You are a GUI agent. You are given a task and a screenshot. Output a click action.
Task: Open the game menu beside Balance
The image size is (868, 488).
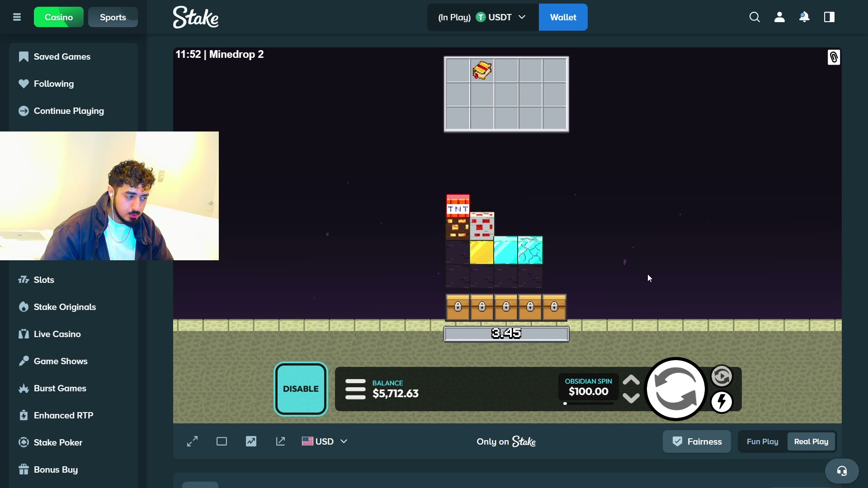click(x=355, y=389)
